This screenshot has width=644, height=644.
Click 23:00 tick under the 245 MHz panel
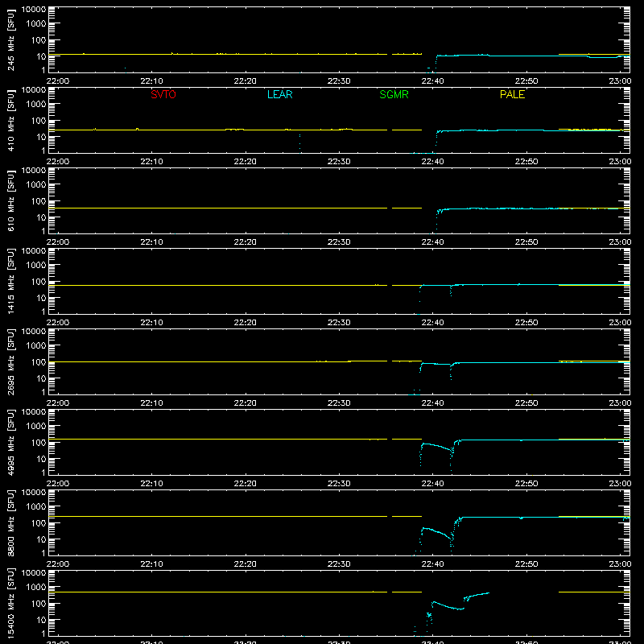coord(620,81)
